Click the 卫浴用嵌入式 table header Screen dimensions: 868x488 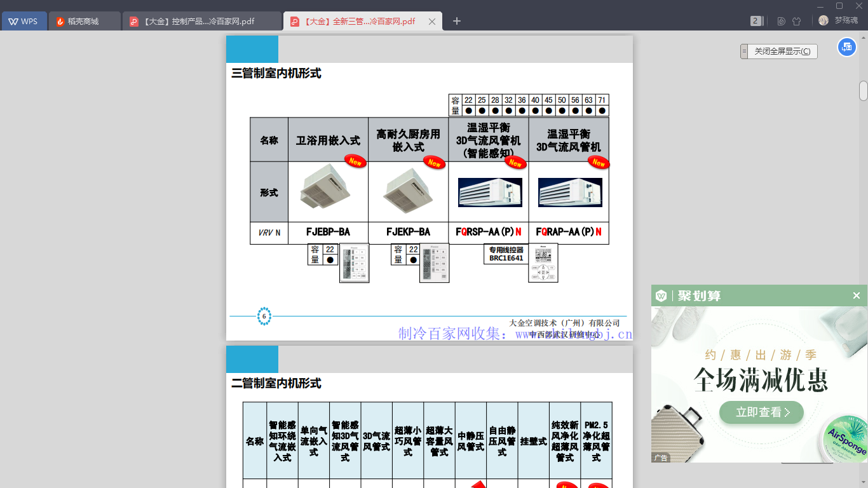pos(328,140)
